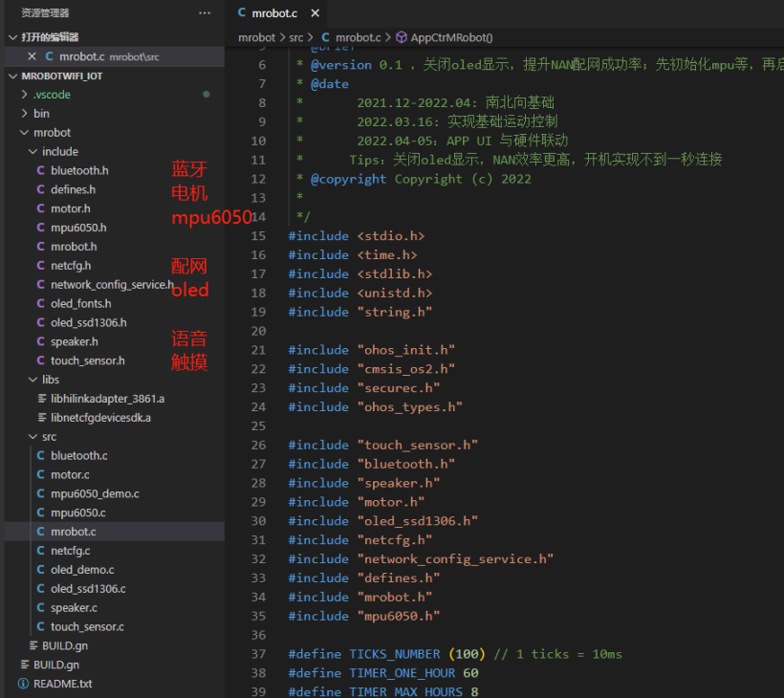Image resolution: width=784 pixels, height=698 pixels.
Task: Collapse the include folder
Action: (x=33, y=151)
